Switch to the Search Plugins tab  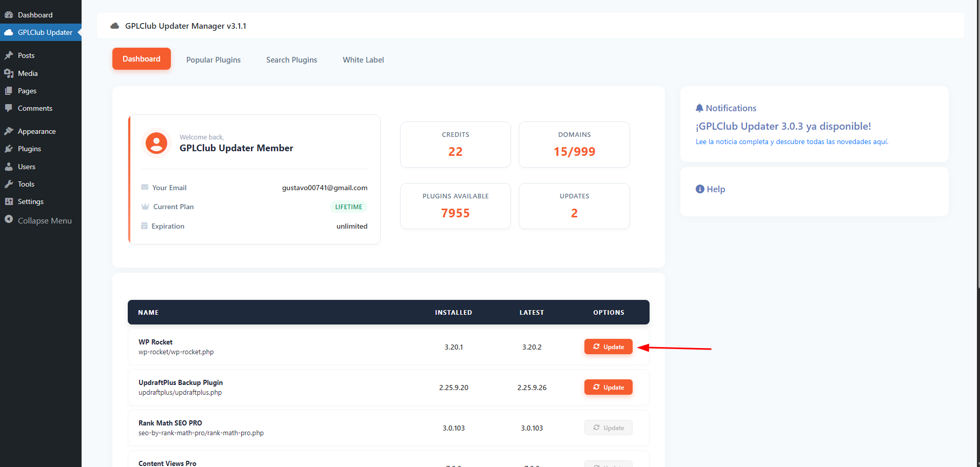point(291,59)
